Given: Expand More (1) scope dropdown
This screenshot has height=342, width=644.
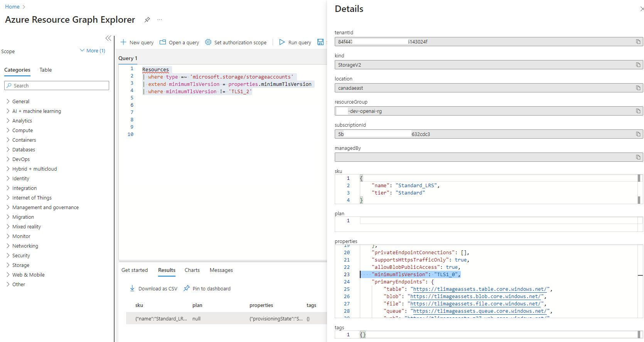Looking at the screenshot, I should (x=93, y=50).
